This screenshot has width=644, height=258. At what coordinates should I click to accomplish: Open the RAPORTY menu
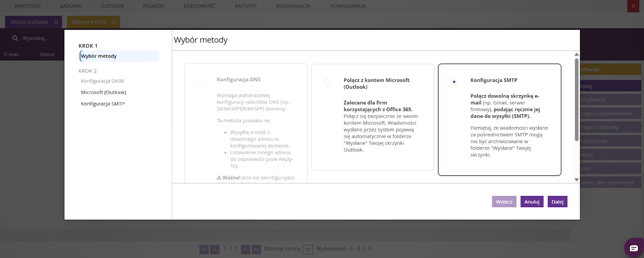click(246, 6)
